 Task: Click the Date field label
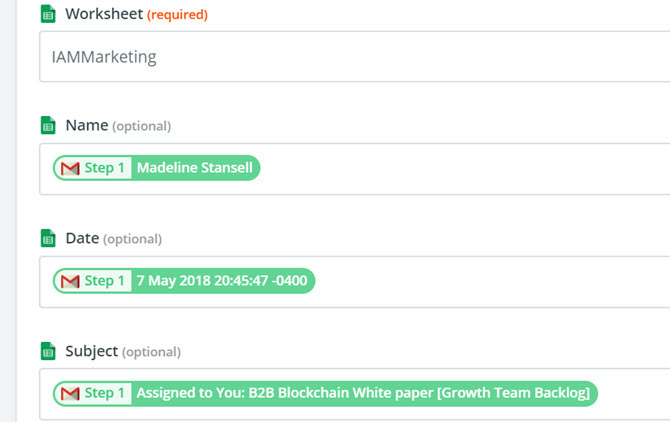tap(82, 238)
